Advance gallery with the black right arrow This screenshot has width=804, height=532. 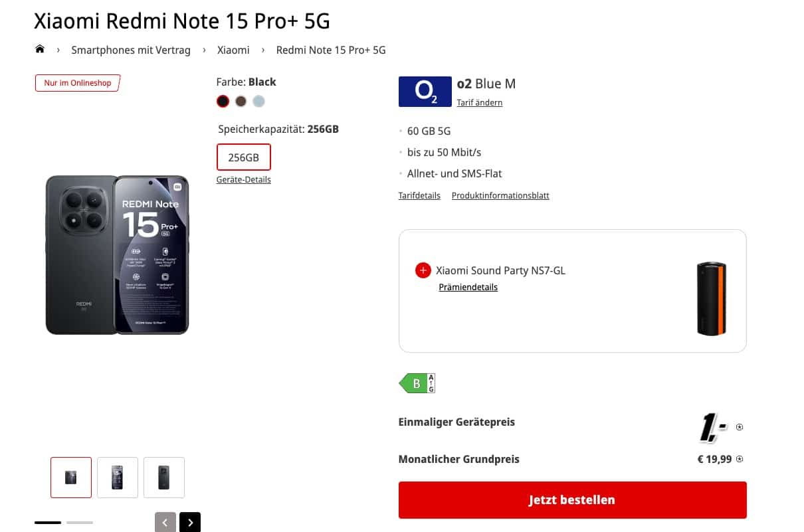pyautogui.click(x=190, y=522)
